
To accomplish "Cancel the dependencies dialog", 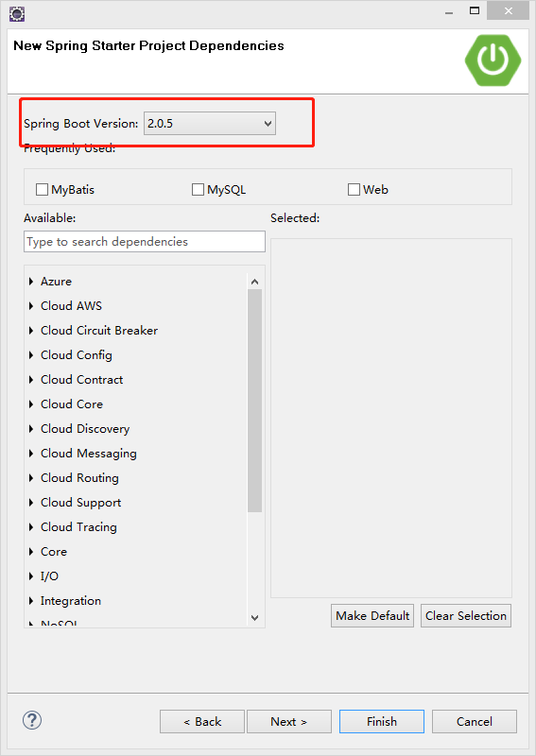I will [475, 722].
